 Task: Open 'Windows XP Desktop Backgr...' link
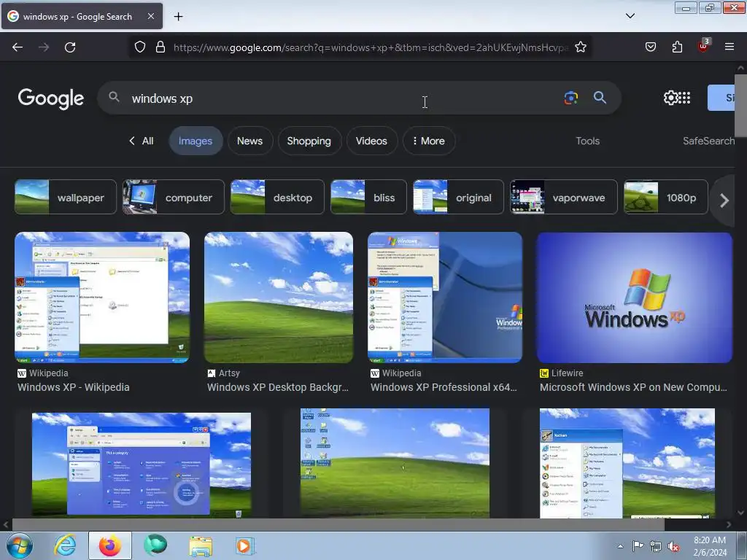click(278, 387)
